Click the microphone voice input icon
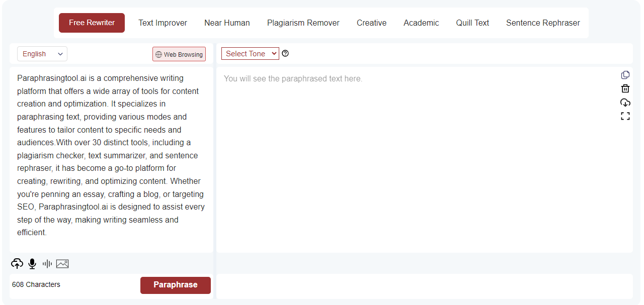Image resolution: width=644 pixels, height=305 pixels. pyautogui.click(x=32, y=264)
